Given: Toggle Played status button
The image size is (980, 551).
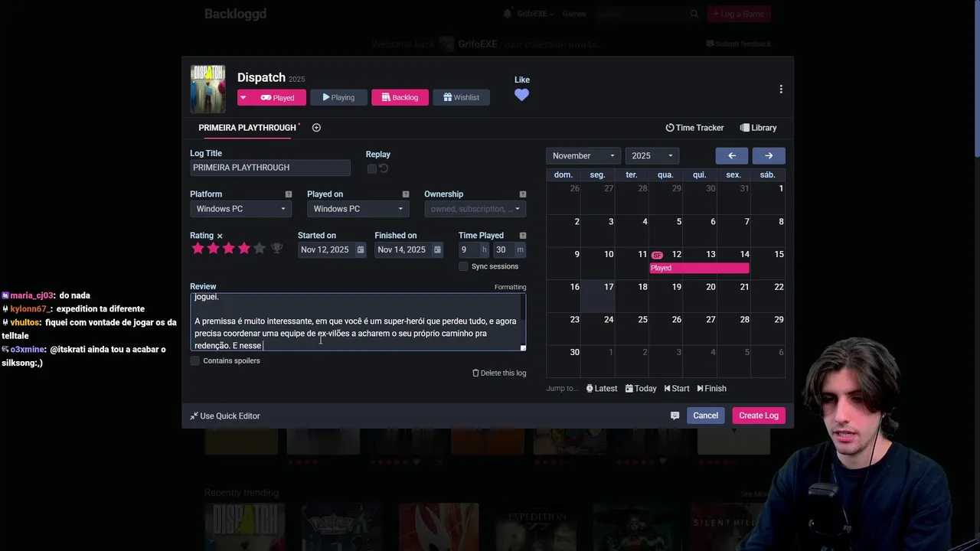Looking at the screenshot, I should pyautogui.click(x=278, y=97).
